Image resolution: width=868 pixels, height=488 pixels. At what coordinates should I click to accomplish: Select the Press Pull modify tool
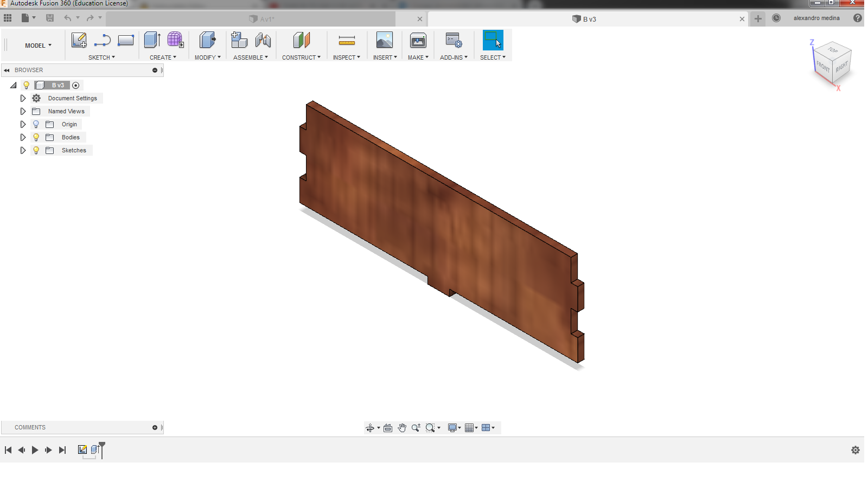pyautogui.click(x=207, y=40)
